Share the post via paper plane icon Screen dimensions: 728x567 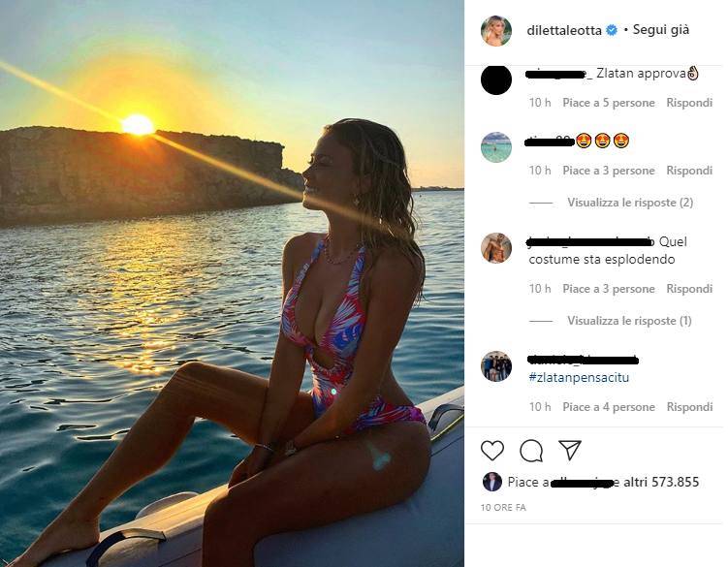570,451
